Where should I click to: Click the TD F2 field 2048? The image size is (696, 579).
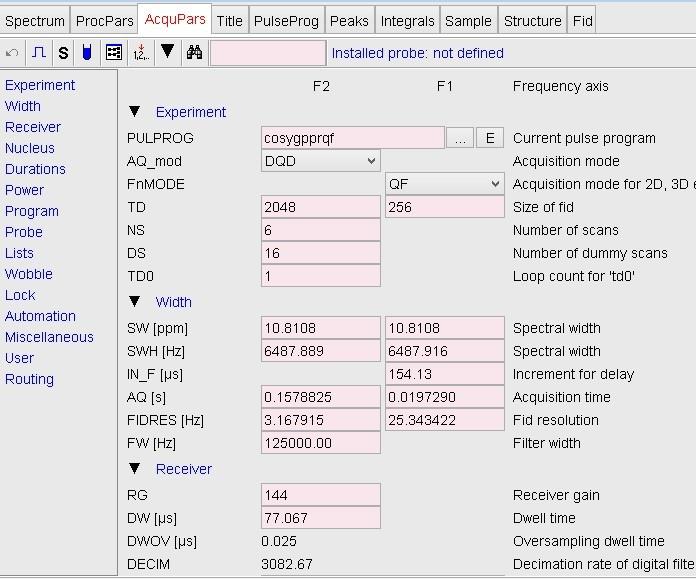pyautogui.click(x=320, y=207)
